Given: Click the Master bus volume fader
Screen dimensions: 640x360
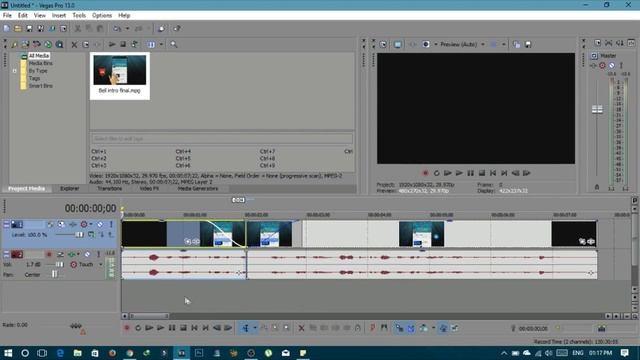Looking at the screenshot, I should coord(597,109).
